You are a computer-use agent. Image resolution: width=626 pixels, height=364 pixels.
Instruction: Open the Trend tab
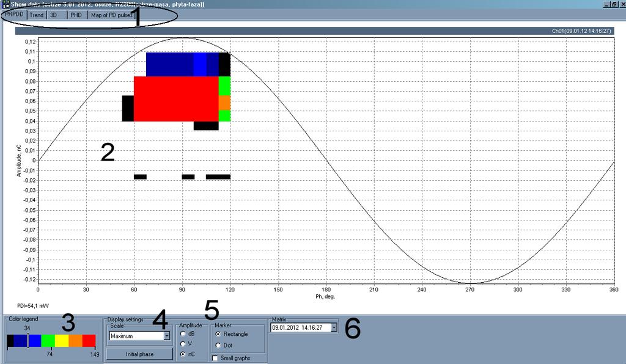[36, 15]
